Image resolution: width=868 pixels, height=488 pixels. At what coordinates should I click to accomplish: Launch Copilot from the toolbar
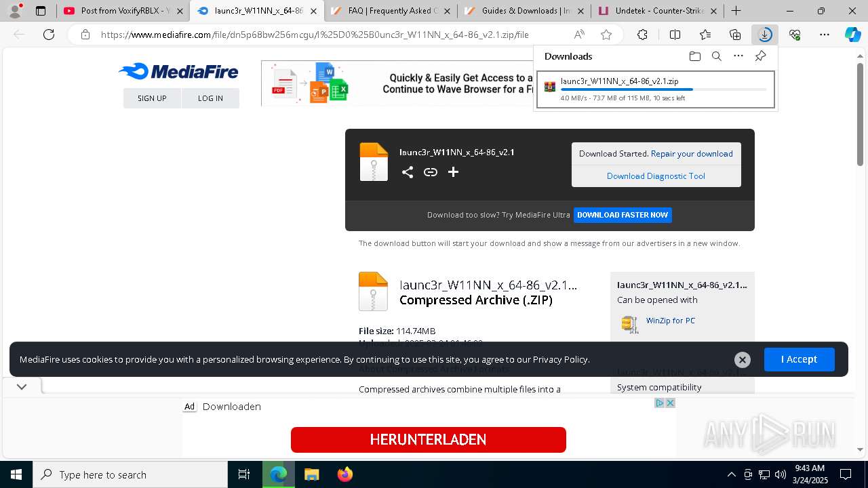pos(853,35)
